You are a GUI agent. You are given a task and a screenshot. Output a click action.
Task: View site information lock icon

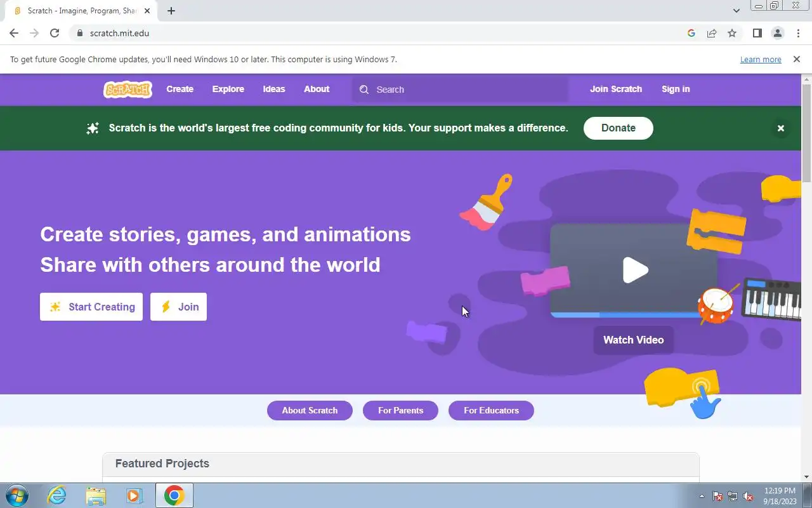(x=79, y=33)
